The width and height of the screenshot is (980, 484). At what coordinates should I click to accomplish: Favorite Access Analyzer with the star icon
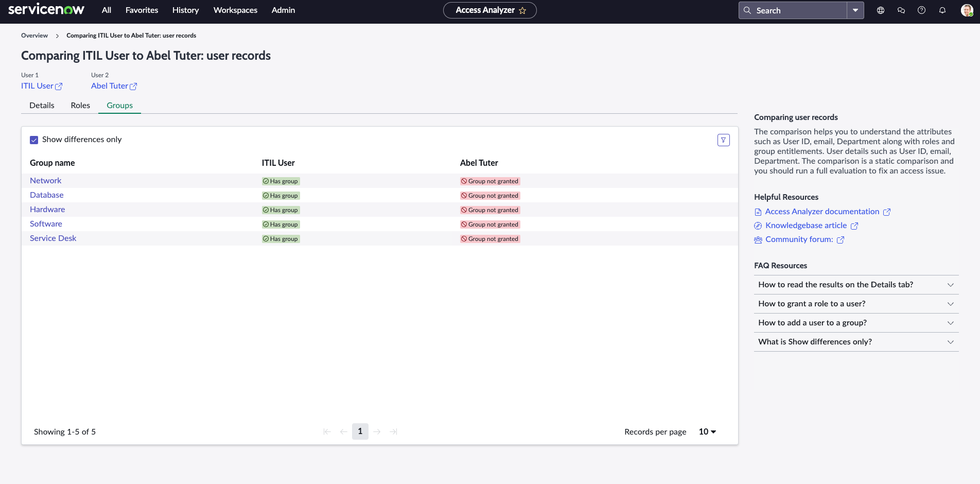pyautogui.click(x=522, y=10)
